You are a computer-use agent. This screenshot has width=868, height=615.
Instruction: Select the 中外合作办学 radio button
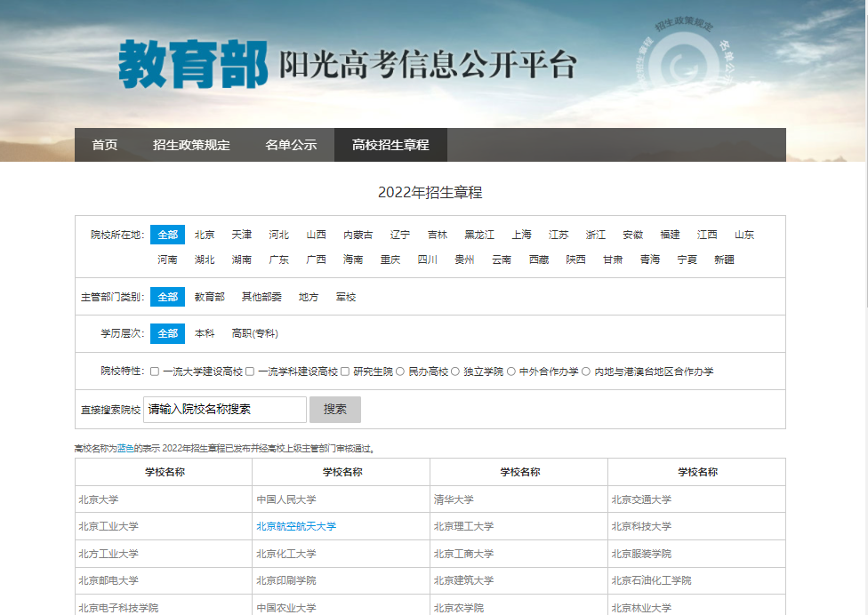511,371
